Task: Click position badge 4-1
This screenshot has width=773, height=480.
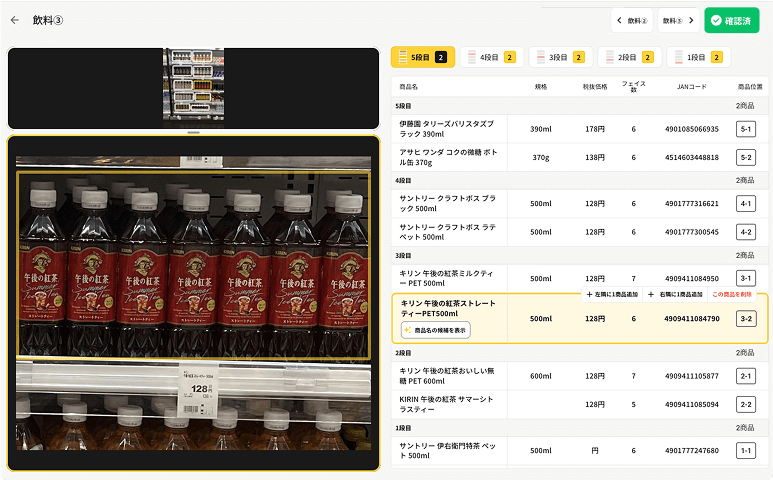Action: [746, 204]
